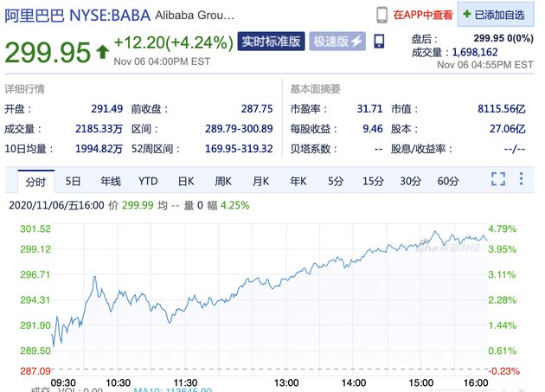
Task: Select the 年K chart tab
Action: click(x=298, y=181)
